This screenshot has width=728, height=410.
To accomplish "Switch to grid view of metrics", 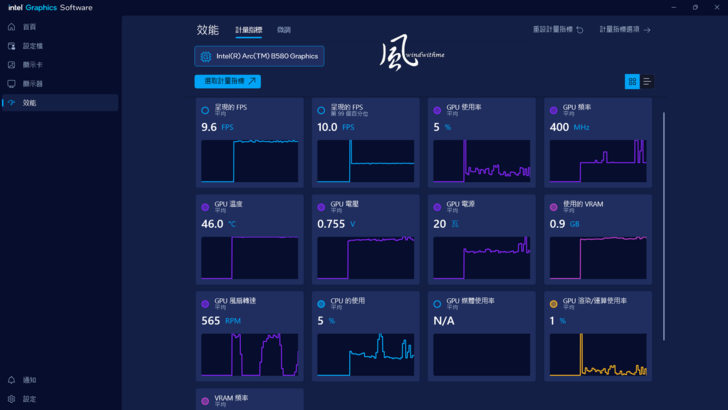I will pyautogui.click(x=632, y=82).
